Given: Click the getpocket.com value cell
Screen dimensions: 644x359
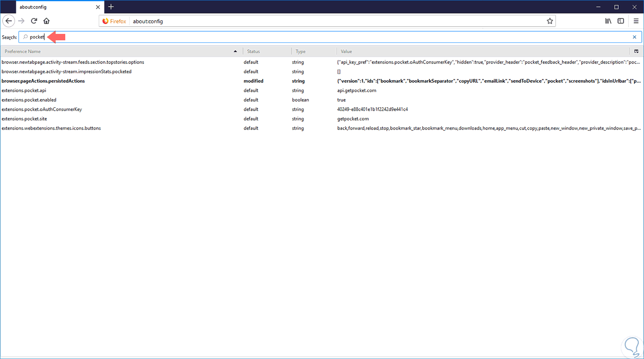Looking at the screenshot, I should pyautogui.click(x=353, y=119).
